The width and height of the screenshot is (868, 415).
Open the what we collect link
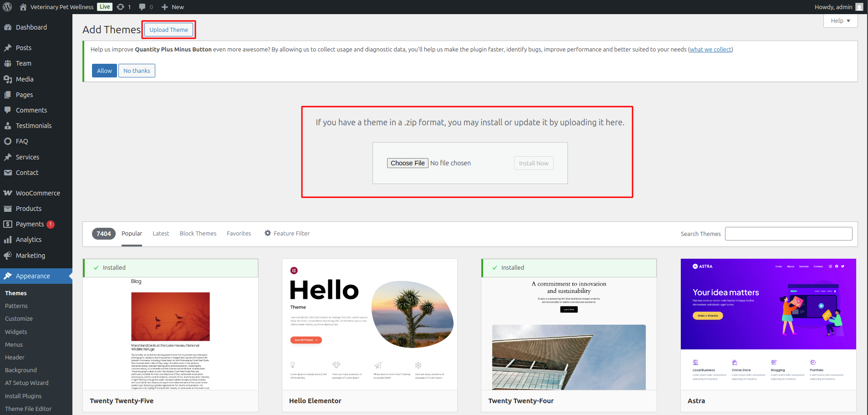point(710,50)
